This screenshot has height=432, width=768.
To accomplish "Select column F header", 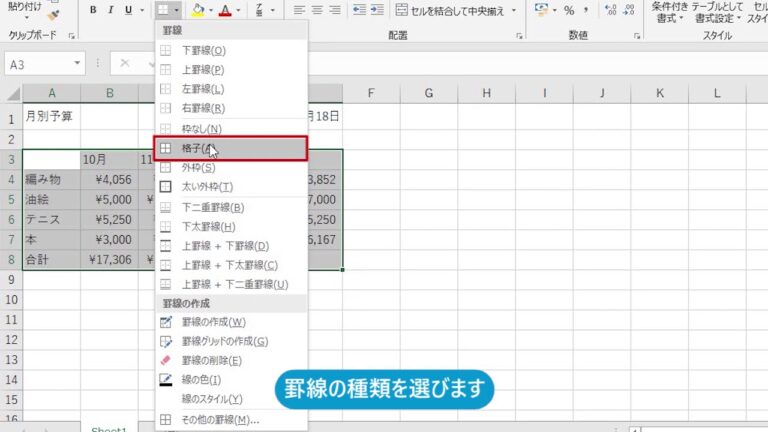I will 371,93.
